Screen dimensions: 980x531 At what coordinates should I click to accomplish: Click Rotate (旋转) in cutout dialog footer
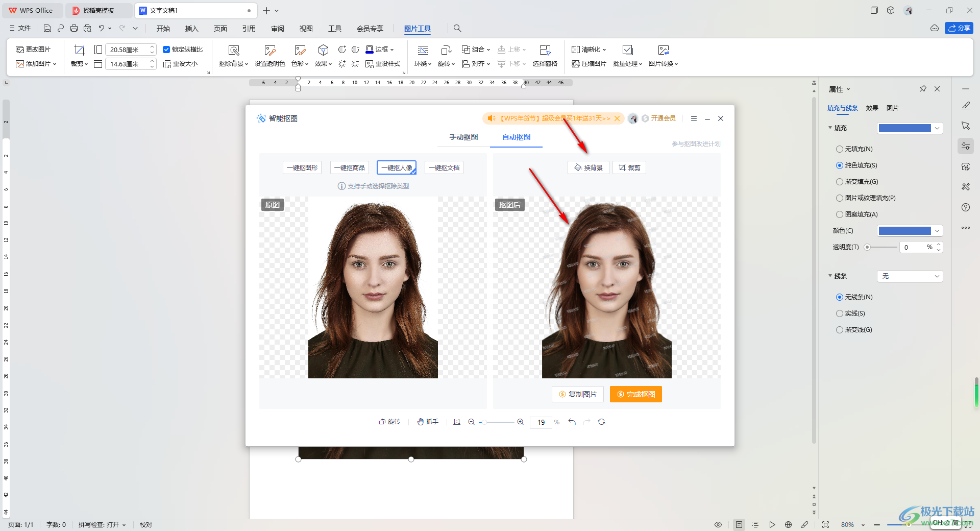click(389, 422)
